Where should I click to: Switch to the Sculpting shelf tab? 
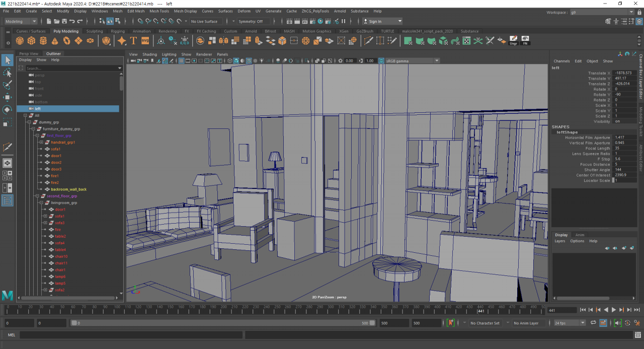click(x=95, y=31)
